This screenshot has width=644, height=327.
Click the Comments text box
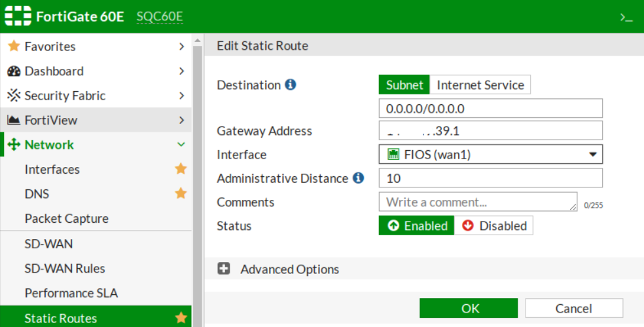478,202
